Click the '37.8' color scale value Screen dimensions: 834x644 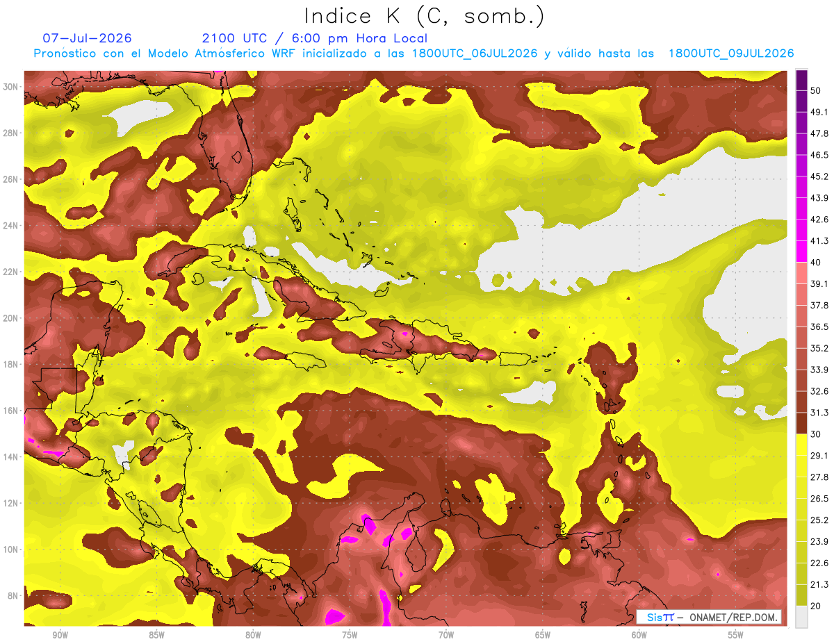point(819,305)
